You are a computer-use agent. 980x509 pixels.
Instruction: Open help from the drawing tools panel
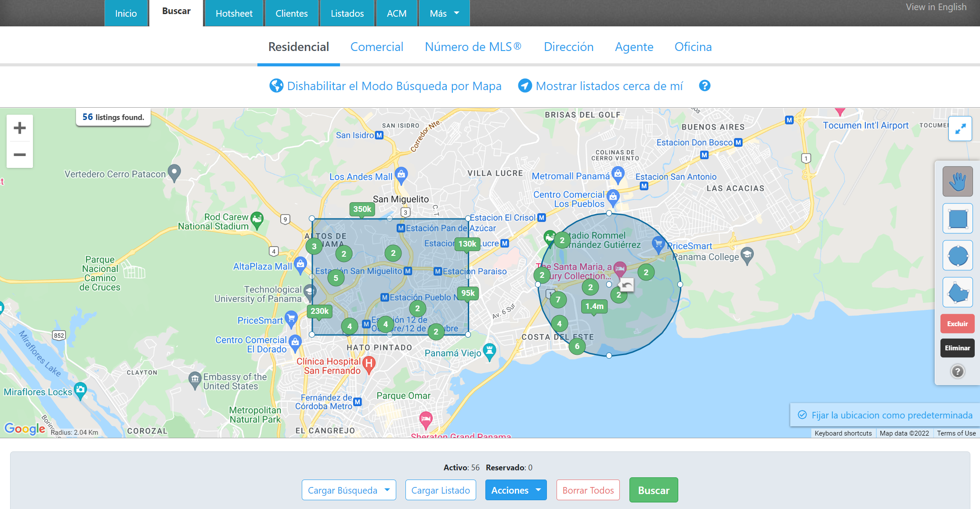point(958,371)
